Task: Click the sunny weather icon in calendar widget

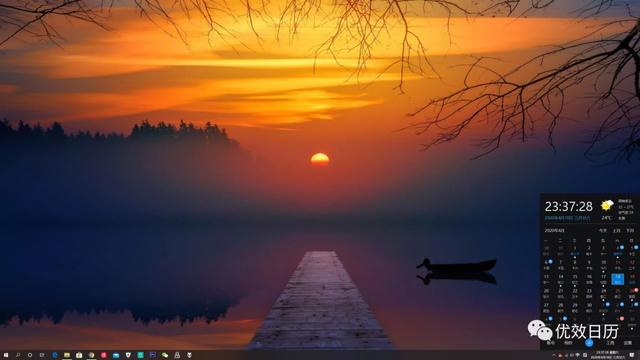Action: [x=607, y=205]
